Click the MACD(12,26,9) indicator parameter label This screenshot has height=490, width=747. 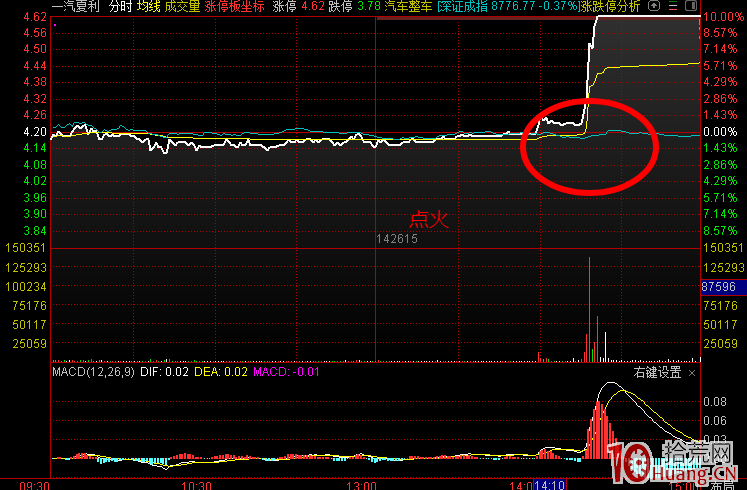click(x=94, y=372)
